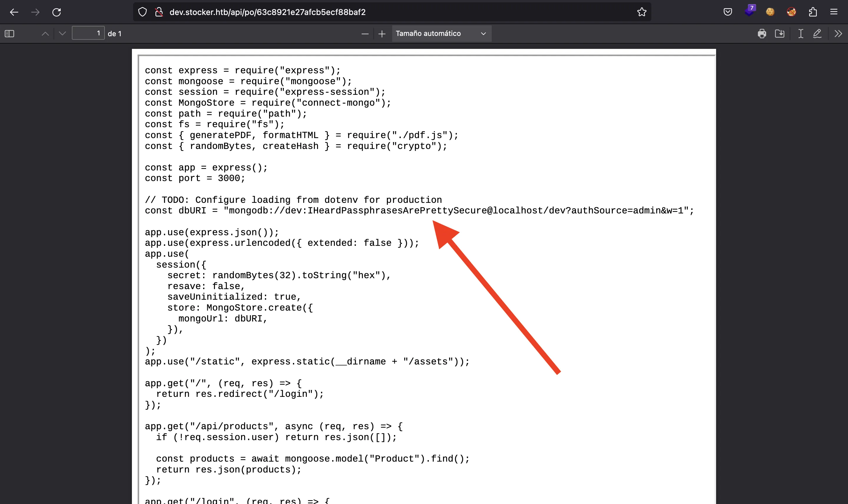Open the PDF viewer tools menu
848x504 pixels.
(838, 34)
